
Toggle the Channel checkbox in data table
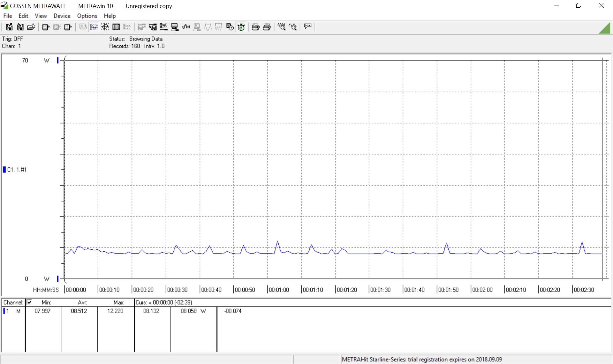point(29,302)
